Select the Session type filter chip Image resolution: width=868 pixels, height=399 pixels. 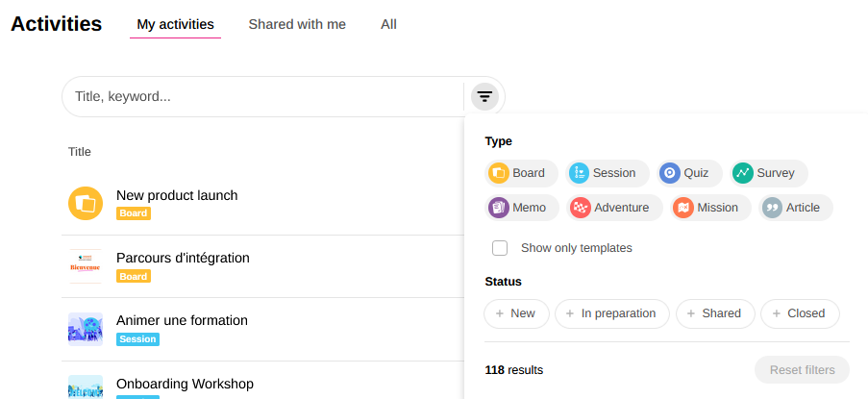(x=605, y=173)
